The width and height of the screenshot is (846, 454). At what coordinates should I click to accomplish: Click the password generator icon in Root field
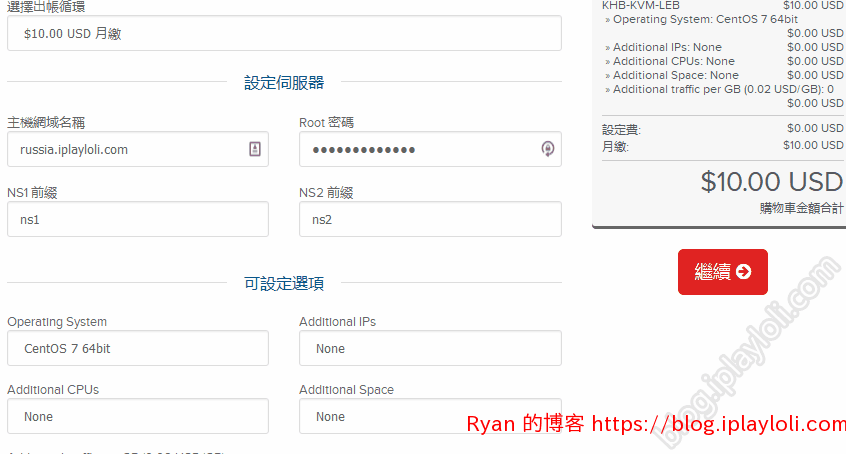pos(547,149)
